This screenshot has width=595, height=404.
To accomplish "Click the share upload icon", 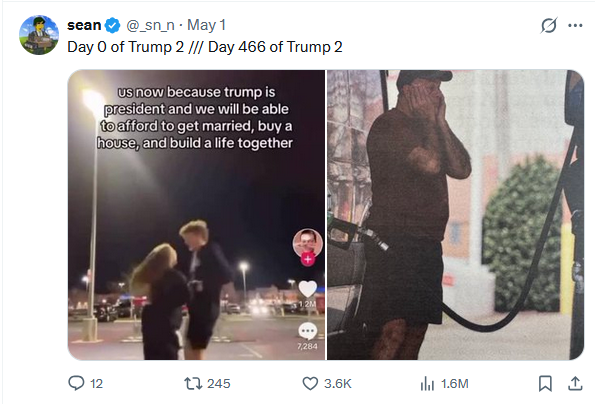I will (x=575, y=383).
